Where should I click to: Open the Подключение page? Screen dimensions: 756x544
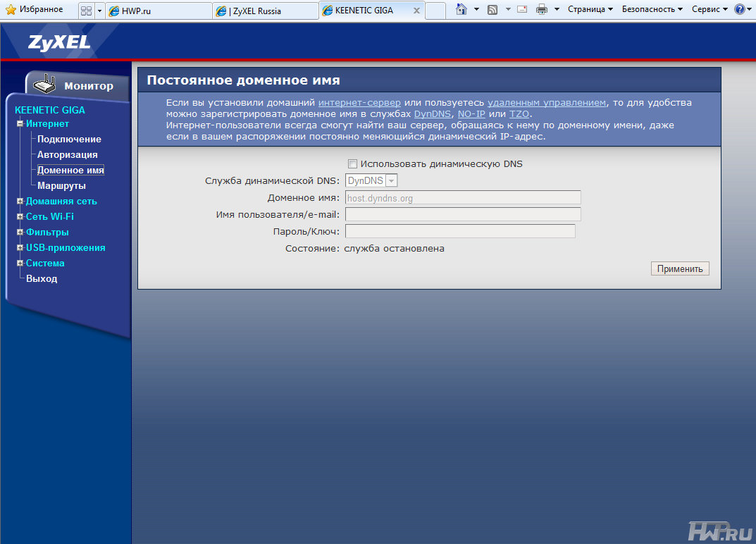[70, 140]
